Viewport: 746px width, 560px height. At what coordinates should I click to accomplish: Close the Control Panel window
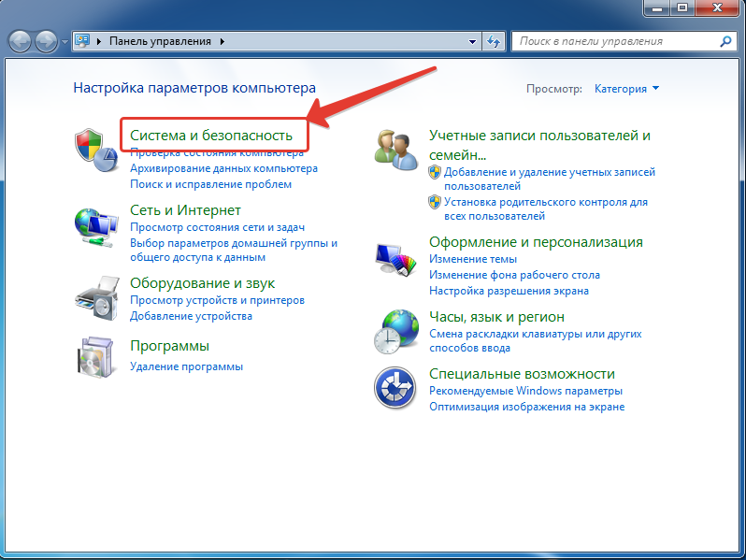(x=717, y=8)
